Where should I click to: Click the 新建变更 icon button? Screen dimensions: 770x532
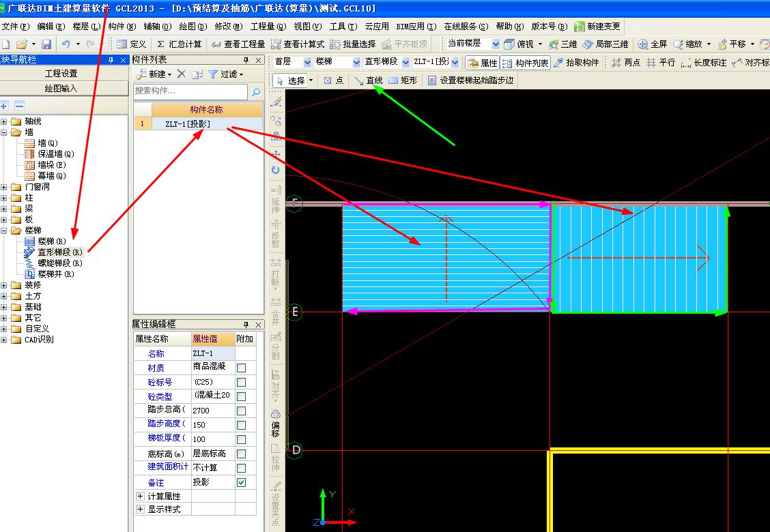(x=597, y=27)
